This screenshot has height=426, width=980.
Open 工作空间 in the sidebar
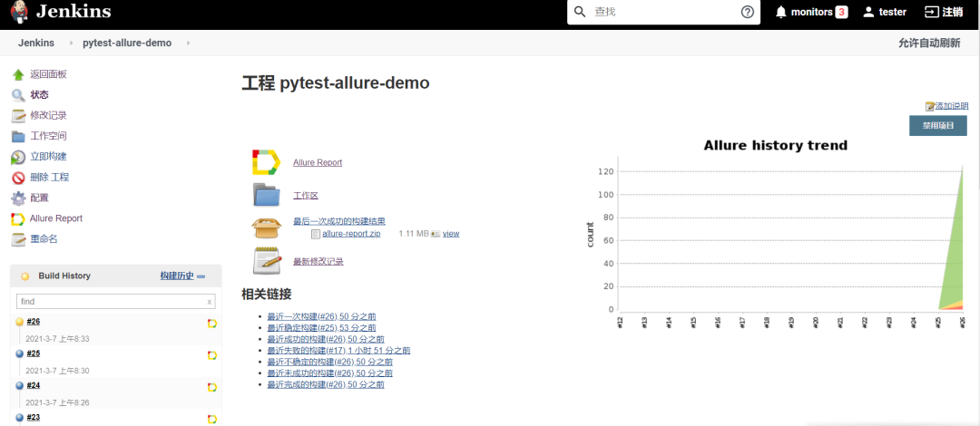(x=48, y=136)
